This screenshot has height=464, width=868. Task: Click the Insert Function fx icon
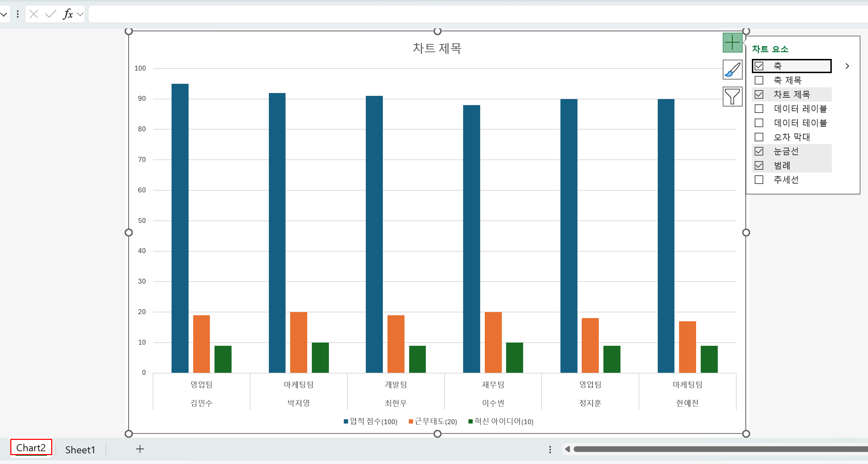[x=67, y=14]
